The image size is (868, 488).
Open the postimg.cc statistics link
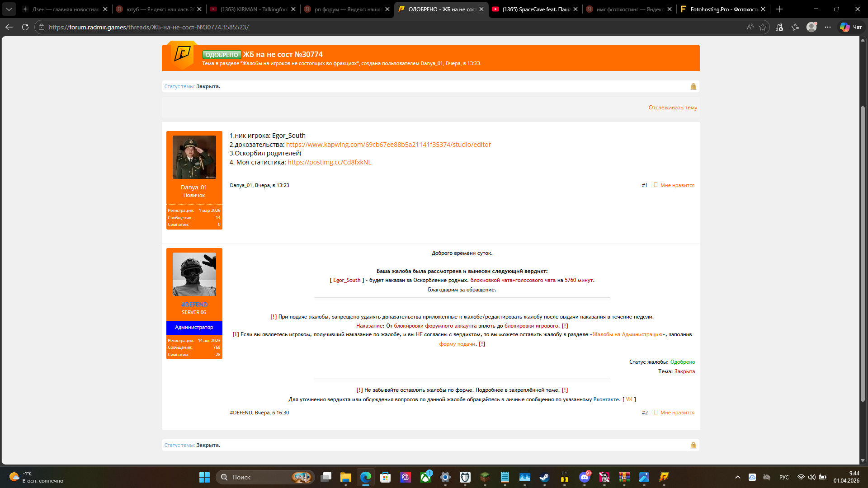pos(329,162)
